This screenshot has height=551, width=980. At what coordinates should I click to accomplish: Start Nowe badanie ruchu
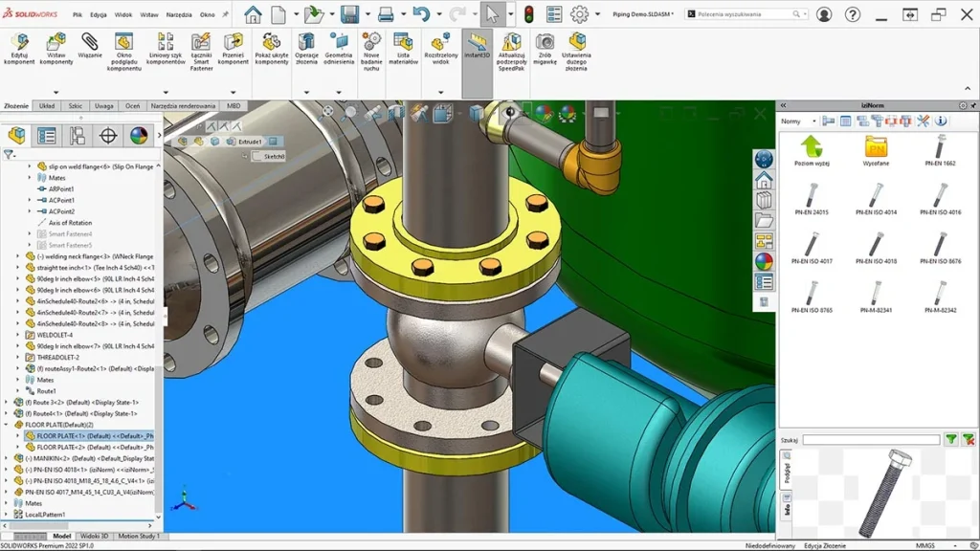pos(371,52)
